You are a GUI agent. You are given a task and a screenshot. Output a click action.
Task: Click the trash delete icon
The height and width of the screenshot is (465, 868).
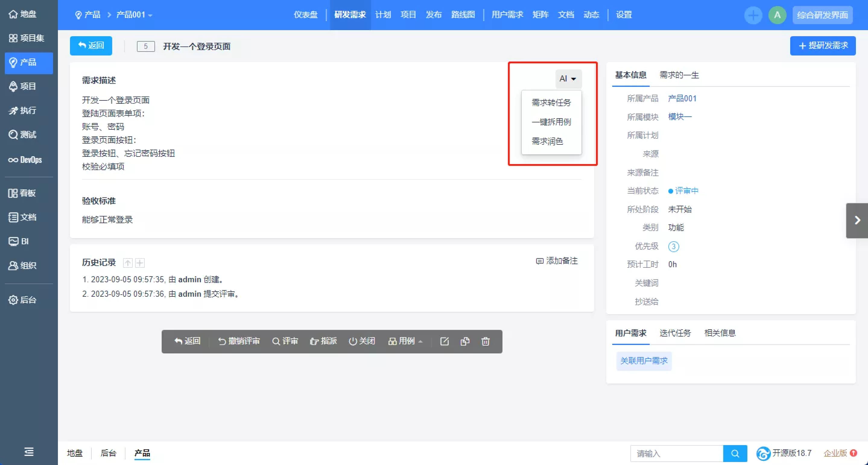(x=485, y=341)
